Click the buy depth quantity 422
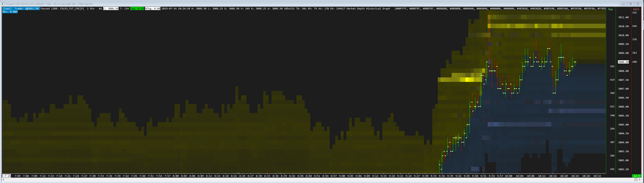The image size is (644, 183). tap(612, 106)
